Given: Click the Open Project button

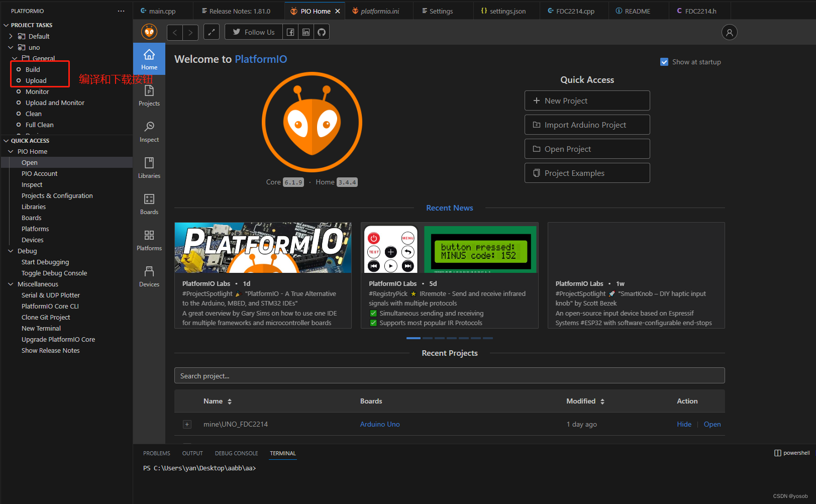Looking at the screenshot, I should (587, 149).
